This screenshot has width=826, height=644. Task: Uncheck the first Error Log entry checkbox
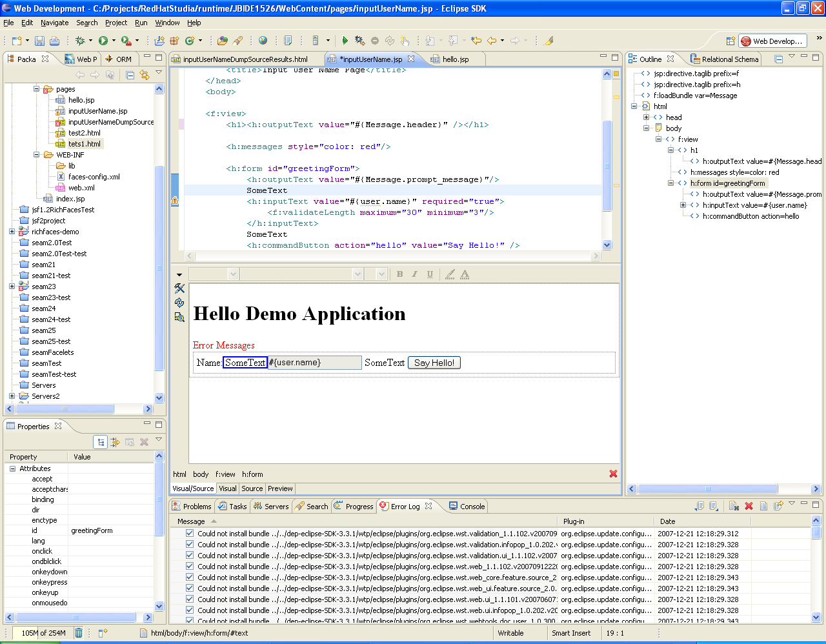coord(189,534)
